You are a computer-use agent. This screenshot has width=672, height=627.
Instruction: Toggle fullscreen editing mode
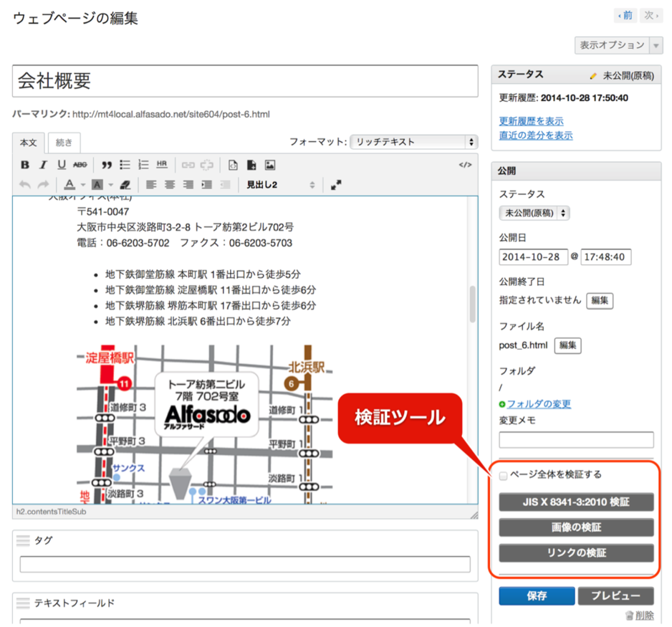pyautogui.click(x=337, y=185)
